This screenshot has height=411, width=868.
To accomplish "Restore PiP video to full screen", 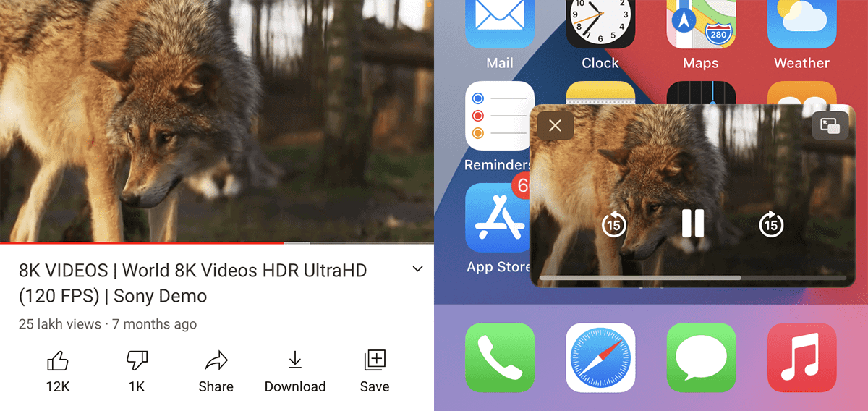I will click(x=830, y=126).
